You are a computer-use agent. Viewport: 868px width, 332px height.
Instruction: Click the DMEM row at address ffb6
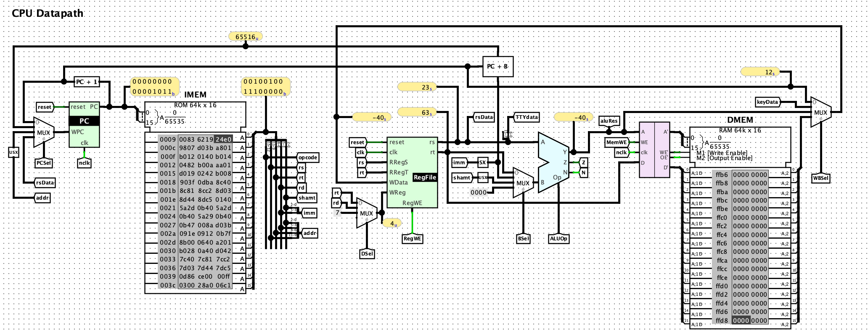(741, 174)
